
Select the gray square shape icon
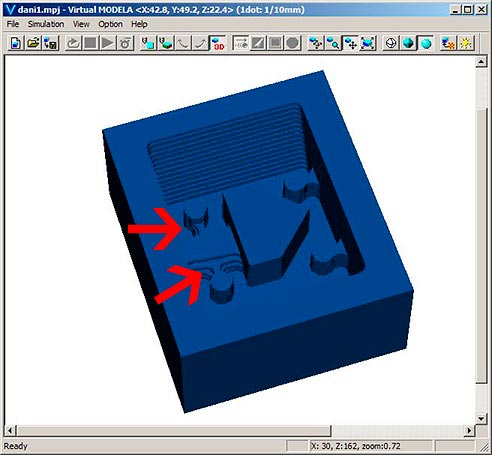pyautogui.click(x=275, y=43)
